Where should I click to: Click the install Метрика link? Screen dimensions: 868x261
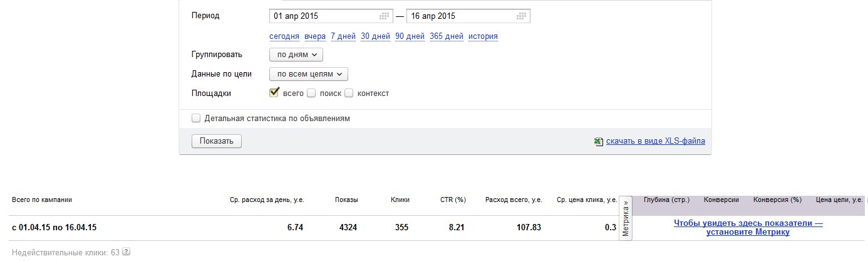[x=748, y=227]
